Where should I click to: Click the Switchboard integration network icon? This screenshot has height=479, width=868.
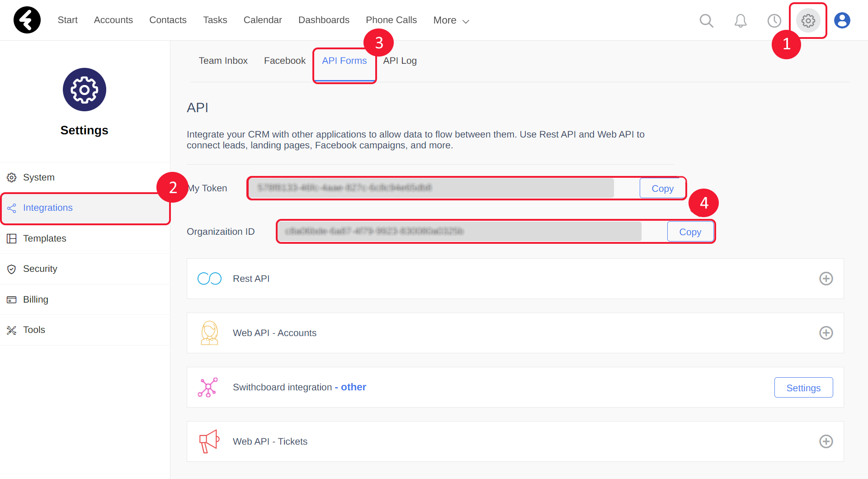click(208, 387)
